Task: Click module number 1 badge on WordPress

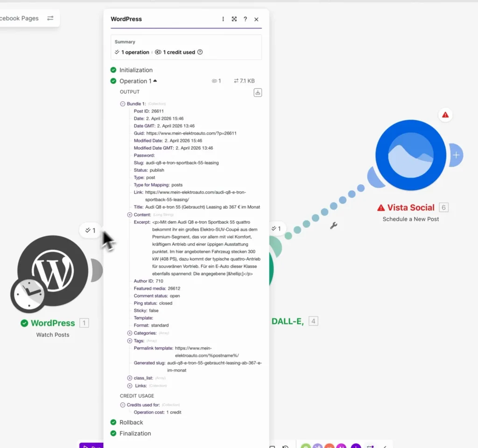Action: pyautogui.click(x=84, y=323)
